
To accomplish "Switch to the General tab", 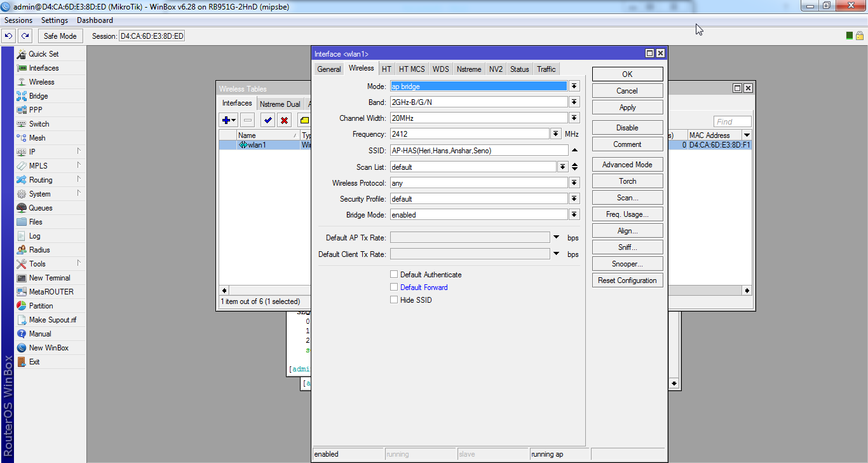I will click(329, 69).
